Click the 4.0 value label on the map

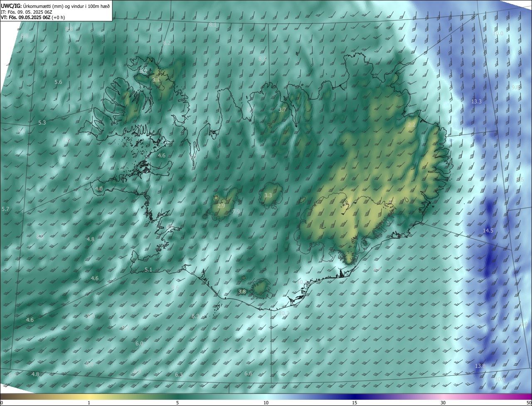pyautogui.click(x=99, y=188)
